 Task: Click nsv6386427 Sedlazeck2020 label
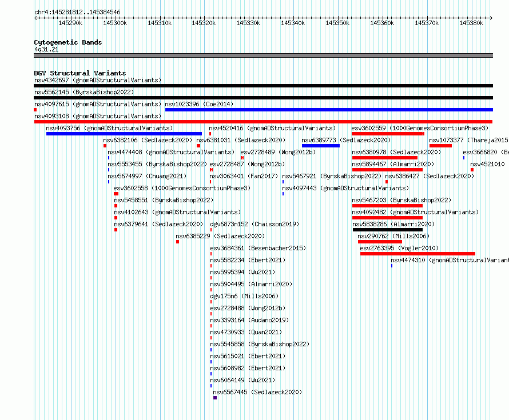click(x=430, y=176)
